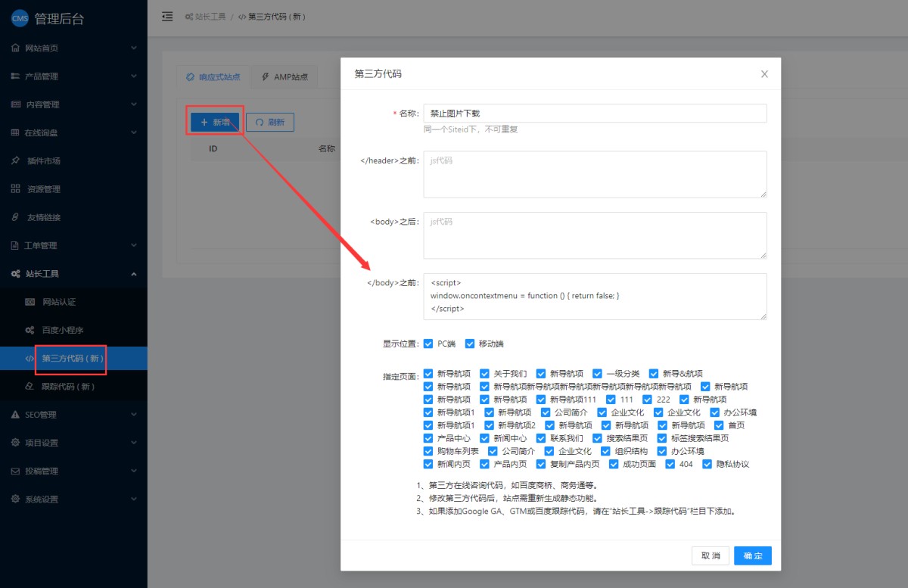Switch to the AMP站点 tab
The image size is (908, 588).
coord(285,77)
